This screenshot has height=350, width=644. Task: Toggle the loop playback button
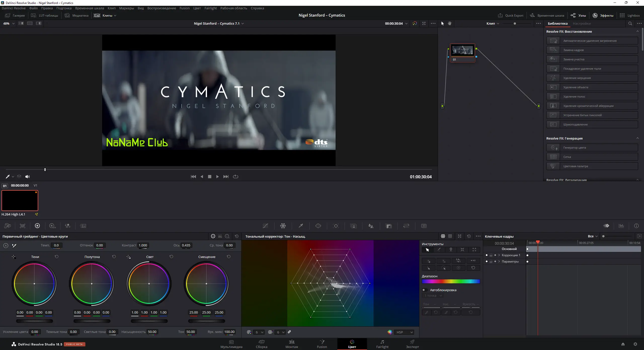click(x=235, y=177)
